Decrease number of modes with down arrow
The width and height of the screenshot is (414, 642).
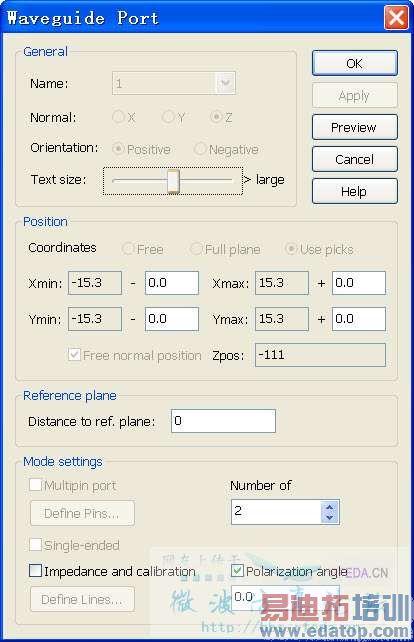tap(330, 518)
